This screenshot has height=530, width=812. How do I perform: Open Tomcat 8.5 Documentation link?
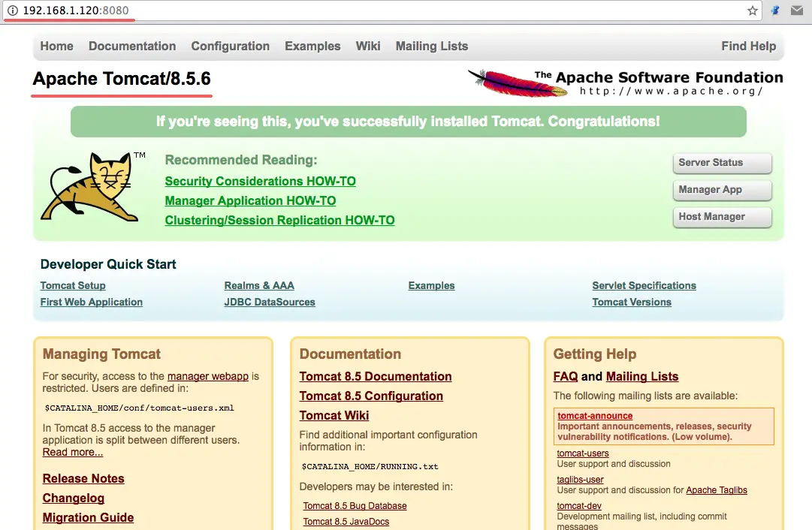pyautogui.click(x=376, y=377)
